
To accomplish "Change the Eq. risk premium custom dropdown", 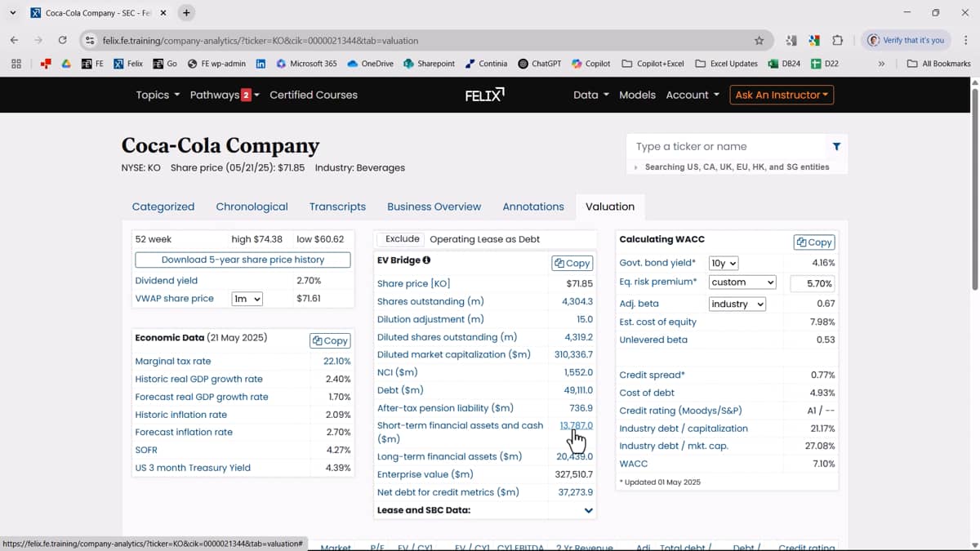I will pyautogui.click(x=742, y=282).
